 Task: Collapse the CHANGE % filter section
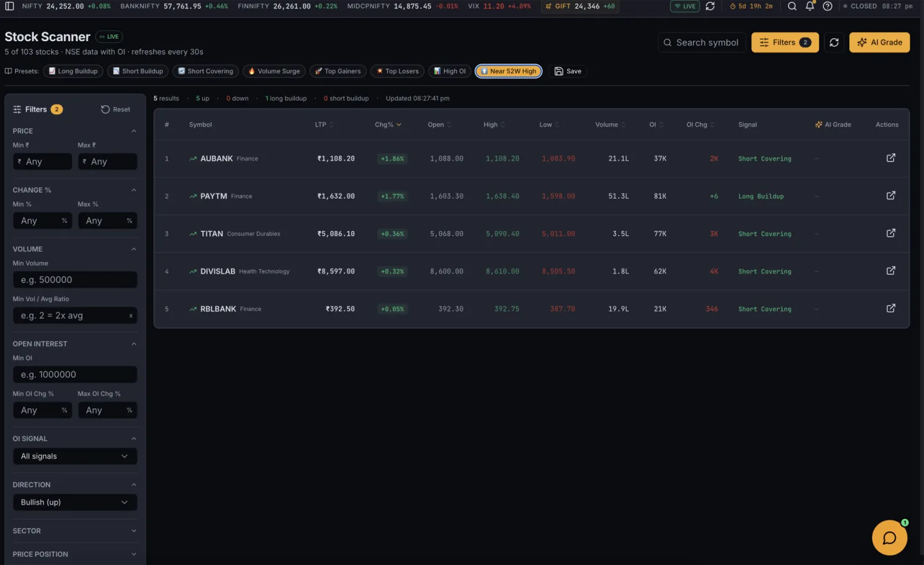74,190
